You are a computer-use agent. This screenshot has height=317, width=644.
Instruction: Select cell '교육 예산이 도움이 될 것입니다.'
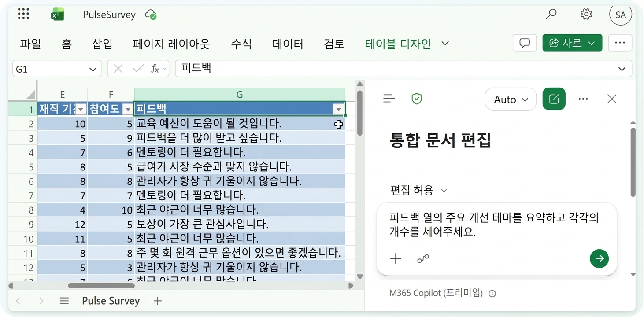click(240, 124)
